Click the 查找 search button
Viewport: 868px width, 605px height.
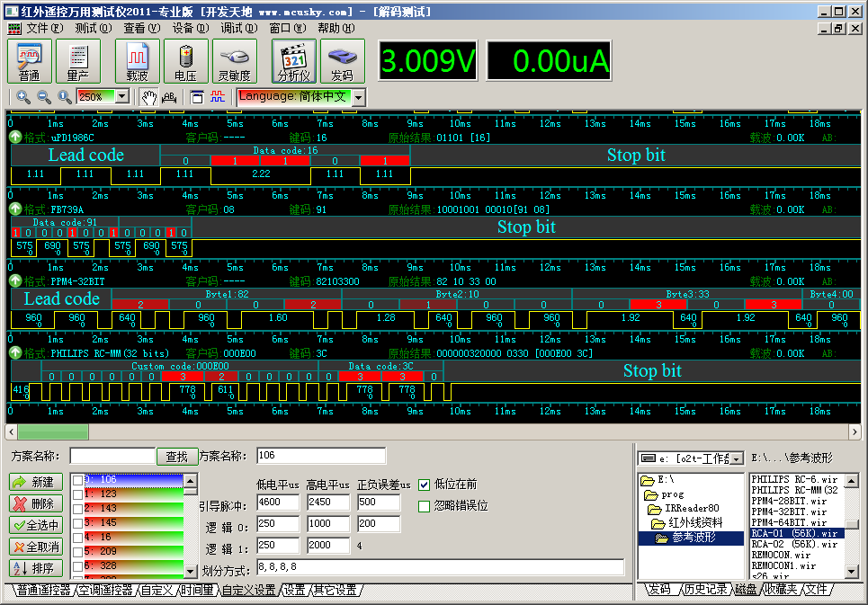pos(177,457)
